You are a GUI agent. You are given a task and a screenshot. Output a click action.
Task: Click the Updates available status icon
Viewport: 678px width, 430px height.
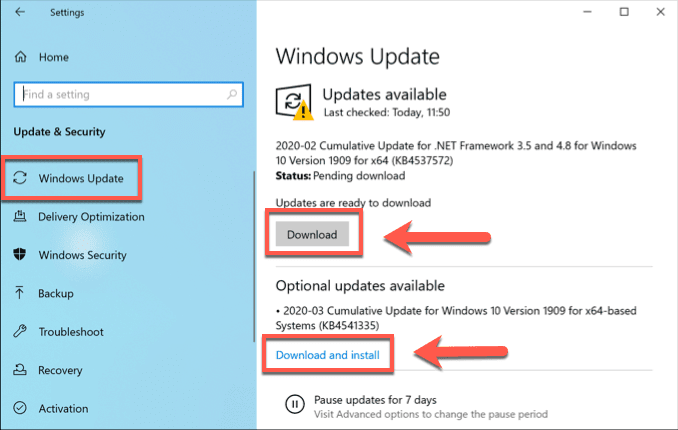[294, 102]
